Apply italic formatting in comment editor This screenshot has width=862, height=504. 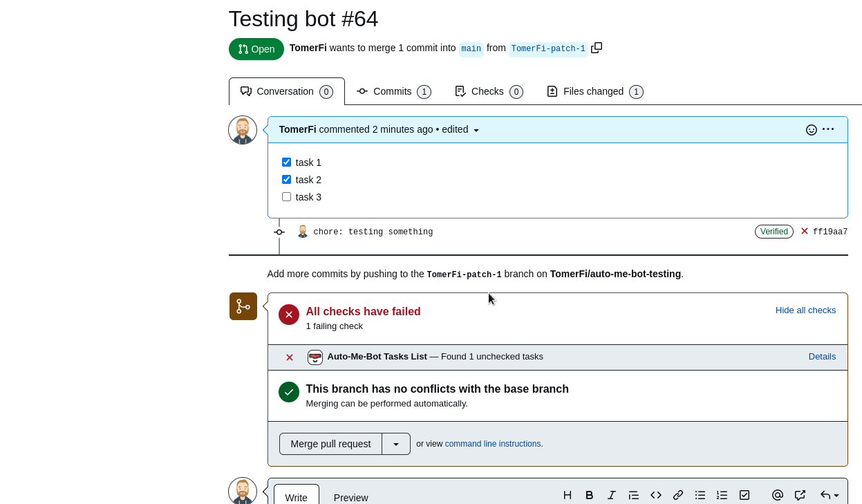612,495
